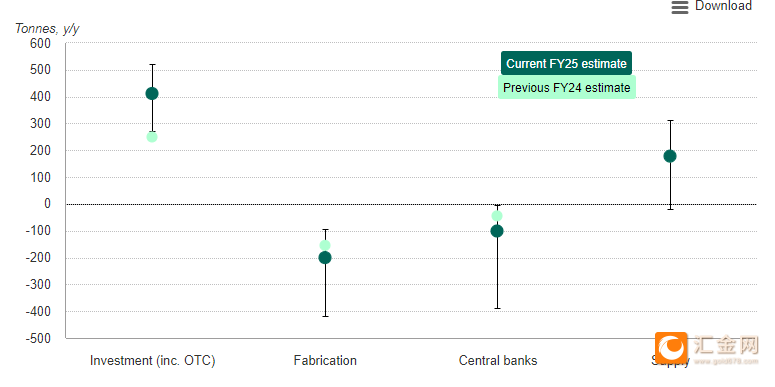The width and height of the screenshot is (775, 387).
Task: Click the Central banks axis label
Action: coord(498,360)
